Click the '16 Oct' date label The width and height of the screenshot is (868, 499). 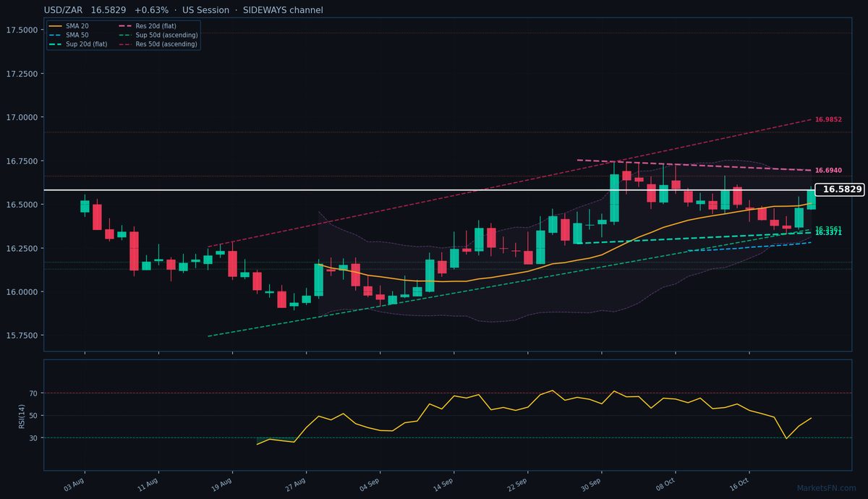tap(739, 484)
